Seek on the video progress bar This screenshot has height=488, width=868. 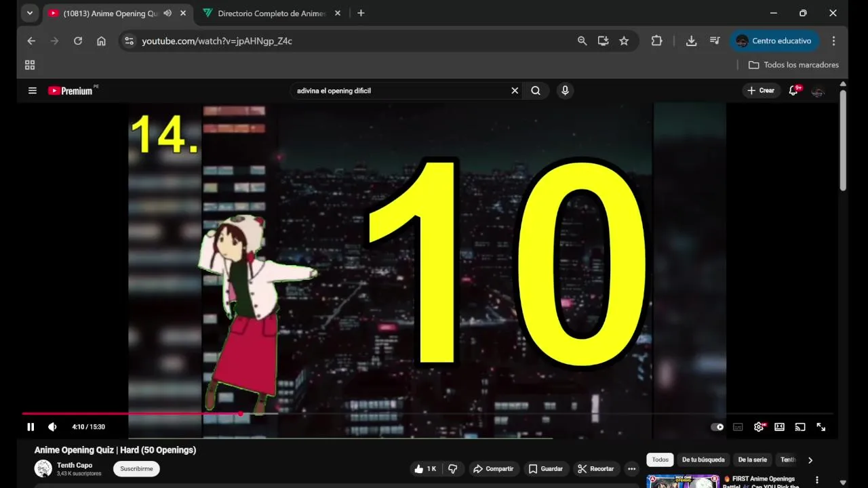[427, 413]
